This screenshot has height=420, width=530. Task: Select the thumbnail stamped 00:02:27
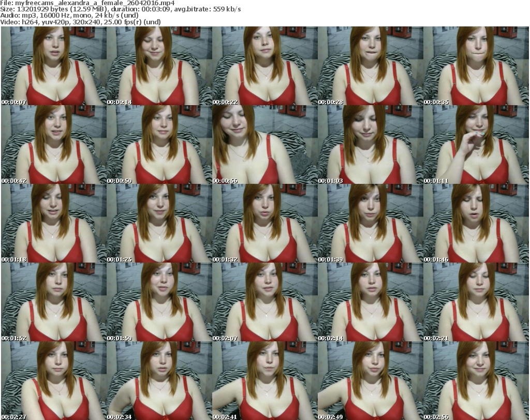click(54, 381)
